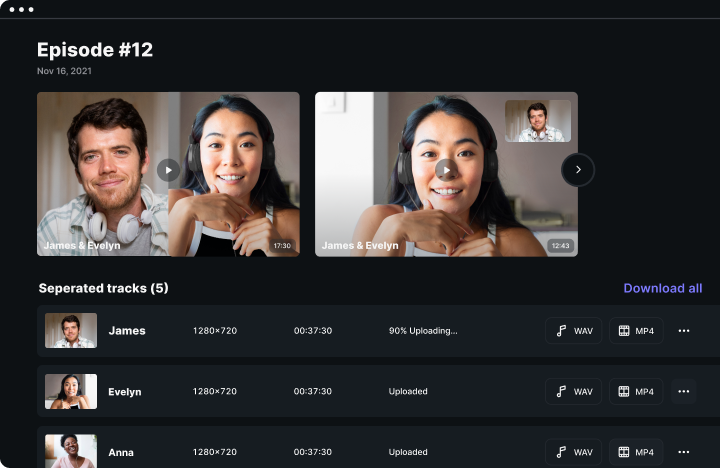Image resolution: width=720 pixels, height=468 pixels.
Task: Download Anna's WAV audio track
Action: click(x=574, y=452)
